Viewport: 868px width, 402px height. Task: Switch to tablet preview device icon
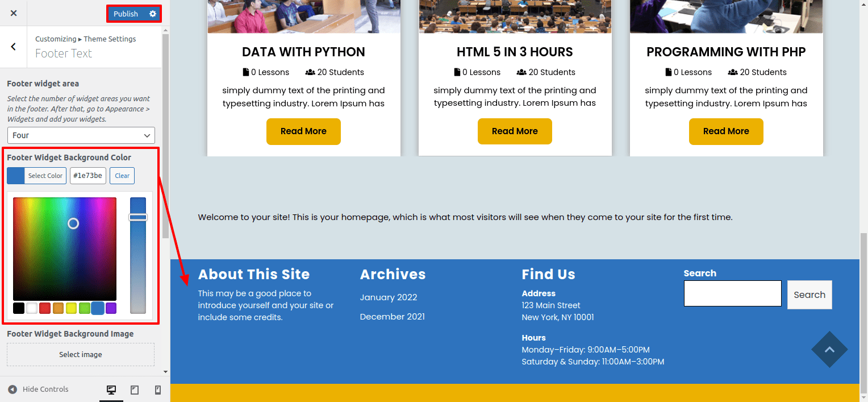(x=135, y=389)
